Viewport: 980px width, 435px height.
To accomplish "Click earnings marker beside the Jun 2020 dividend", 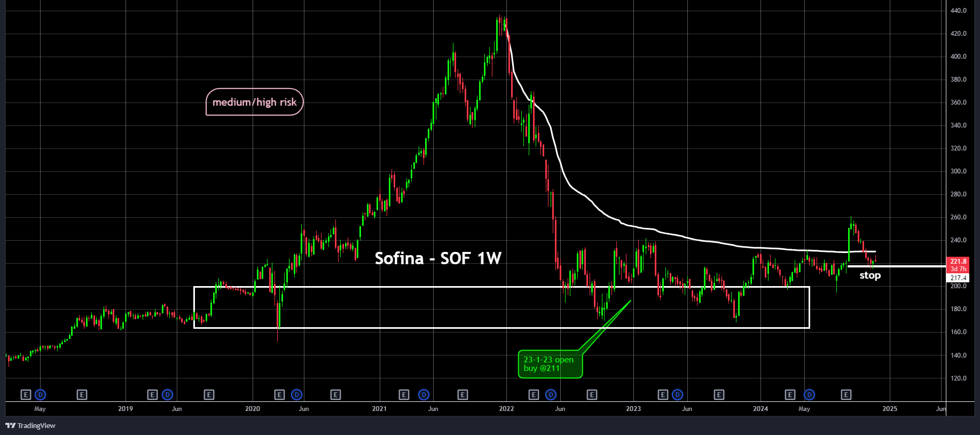I will pyautogui.click(x=280, y=395).
